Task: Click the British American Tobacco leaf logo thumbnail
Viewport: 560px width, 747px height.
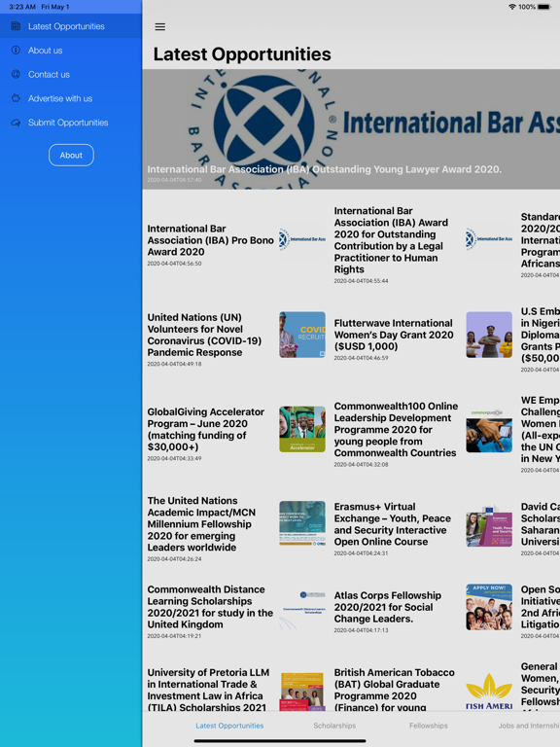Action: (489, 691)
